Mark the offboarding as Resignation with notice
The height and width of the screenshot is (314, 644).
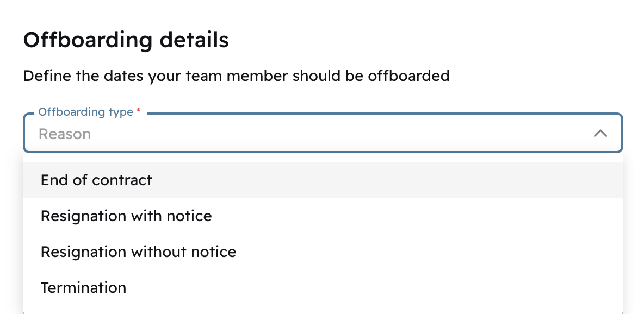click(126, 216)
